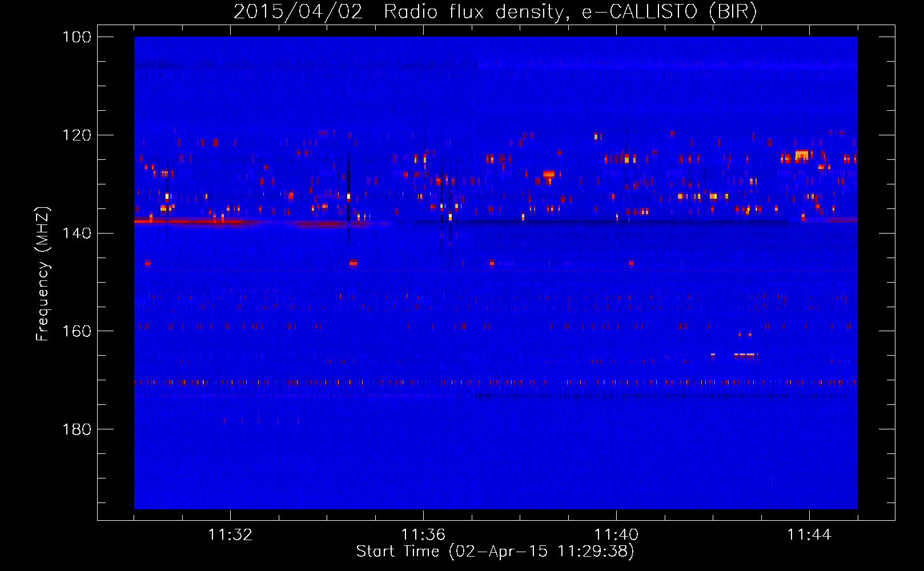Click the 140 frequency tick label
The width and height of the screenshot is (924, 571).
77,233
